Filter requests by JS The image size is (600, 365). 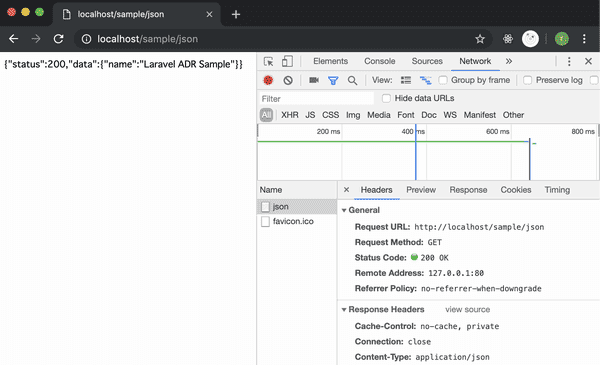tap(310, 115)
